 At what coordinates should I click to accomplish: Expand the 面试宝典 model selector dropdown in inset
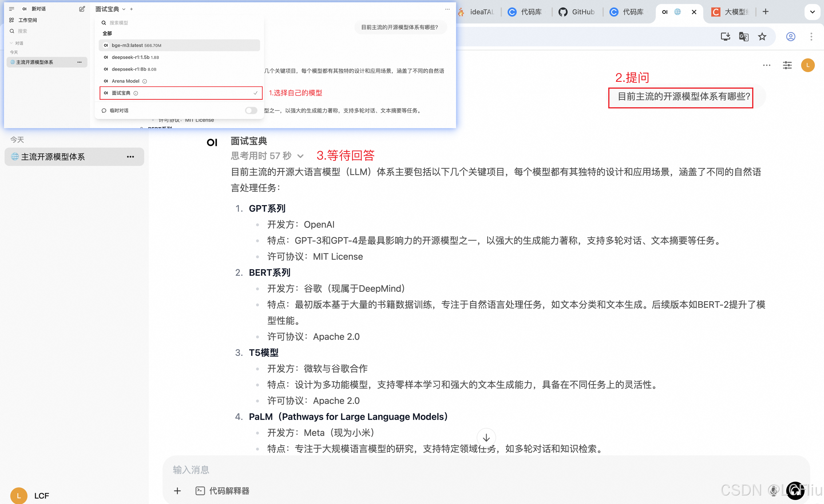(x=110, y=9)
